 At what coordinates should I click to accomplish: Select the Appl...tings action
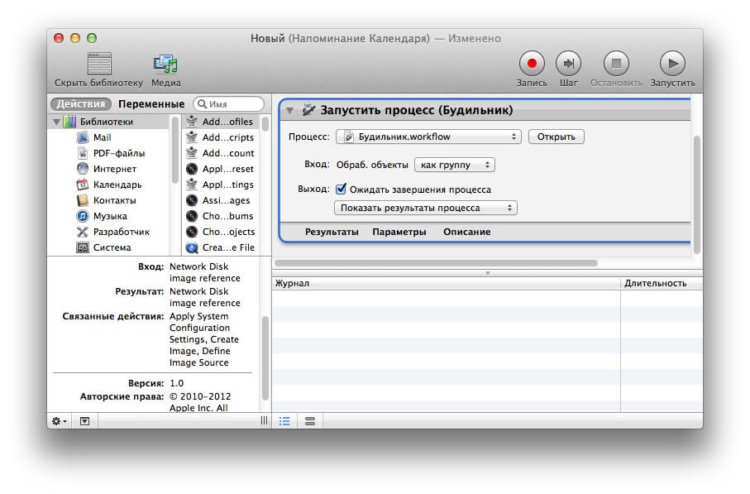[221, 185]
